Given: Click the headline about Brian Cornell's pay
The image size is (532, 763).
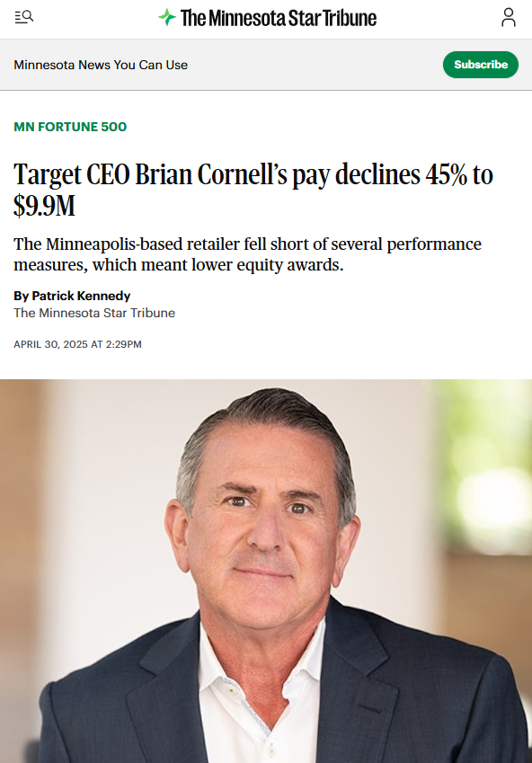Looking at the screenshot, I should (253, 190).
